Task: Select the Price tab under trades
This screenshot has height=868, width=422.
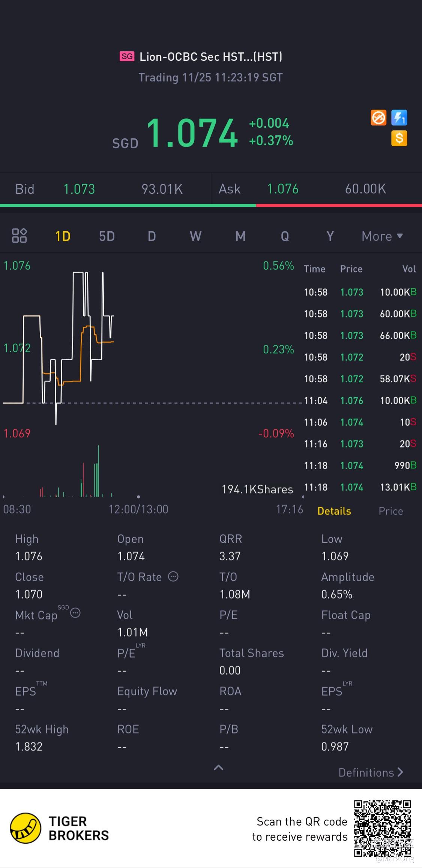Action: point(391,511)
